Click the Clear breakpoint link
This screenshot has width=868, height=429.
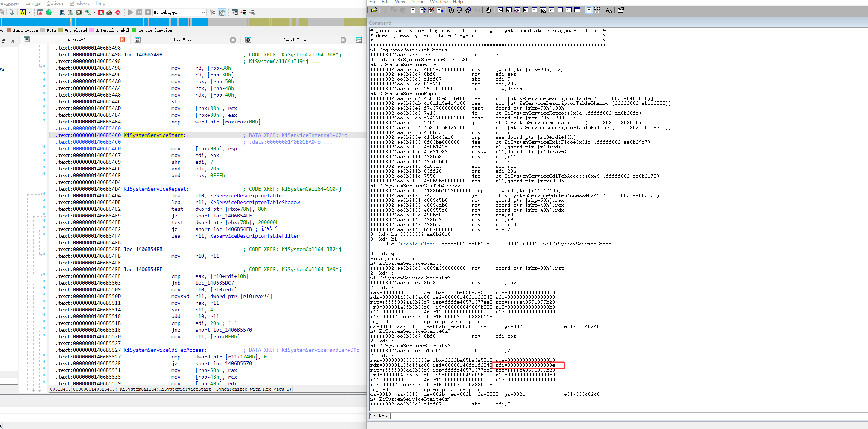pyautogui.click(x=428, y=244)
